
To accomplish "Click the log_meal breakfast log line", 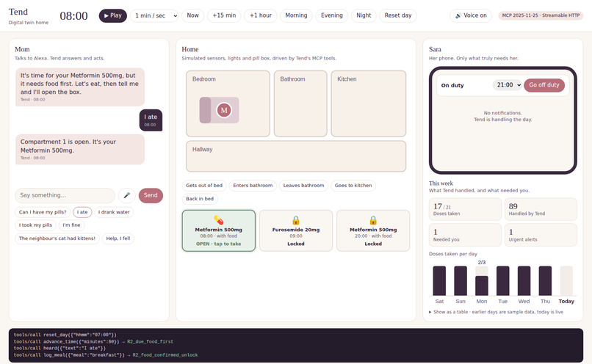I will (x=106, y=355).
